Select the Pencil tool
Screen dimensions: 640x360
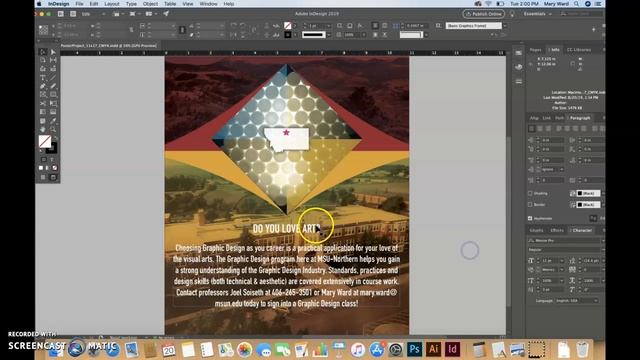(53, 86)
